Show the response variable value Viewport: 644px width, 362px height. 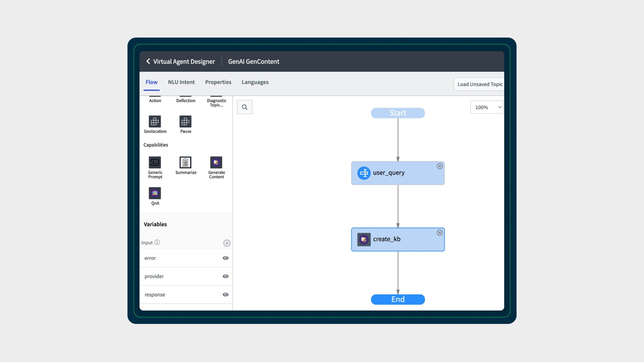[225, 294]
